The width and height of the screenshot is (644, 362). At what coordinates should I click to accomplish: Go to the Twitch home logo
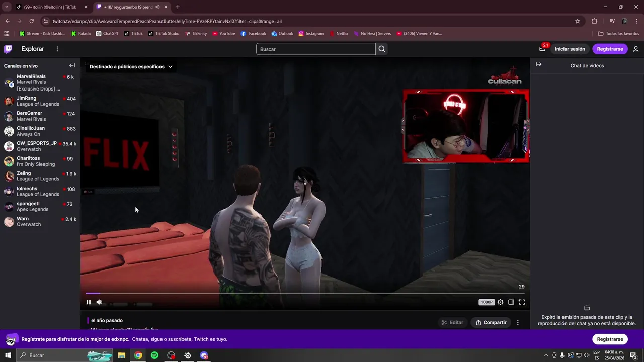pyautogui.click(x=8, y=49)
